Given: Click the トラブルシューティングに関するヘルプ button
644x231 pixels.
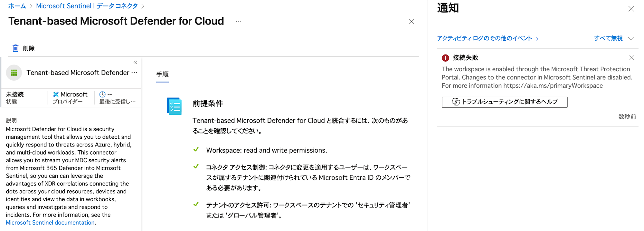Looking at the screenshot, I should click(505, 102).
